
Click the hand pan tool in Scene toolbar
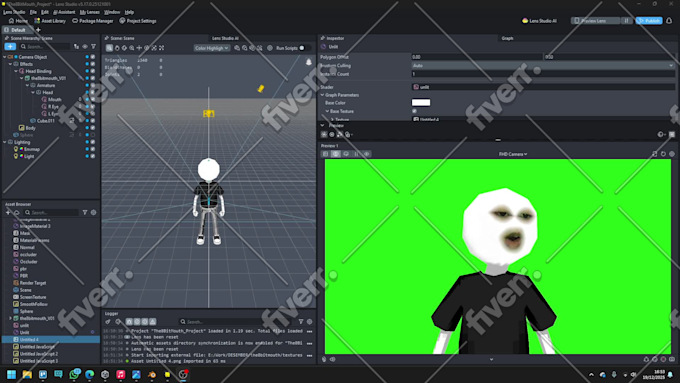[x=117, y=48]
